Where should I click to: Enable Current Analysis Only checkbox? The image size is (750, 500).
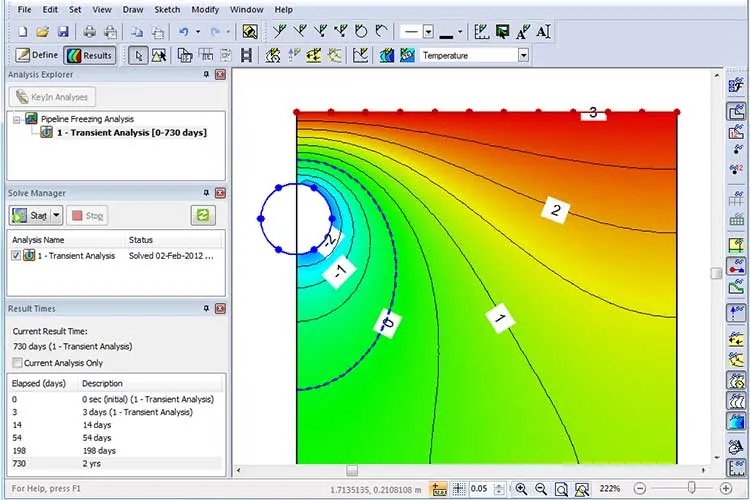[17, 363]
